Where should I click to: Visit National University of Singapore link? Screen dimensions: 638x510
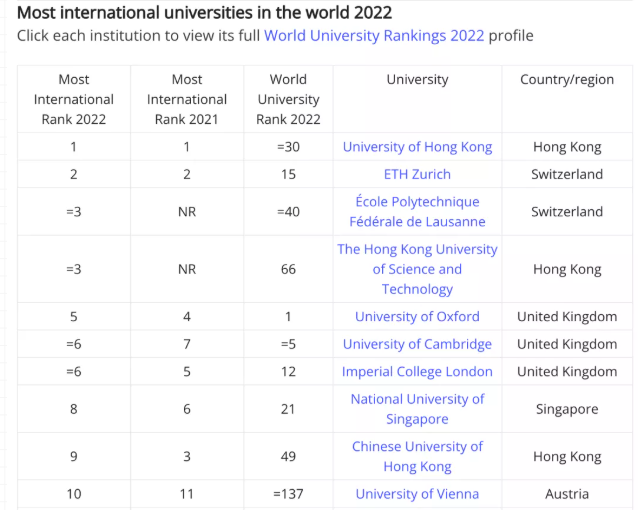[417, 409]
